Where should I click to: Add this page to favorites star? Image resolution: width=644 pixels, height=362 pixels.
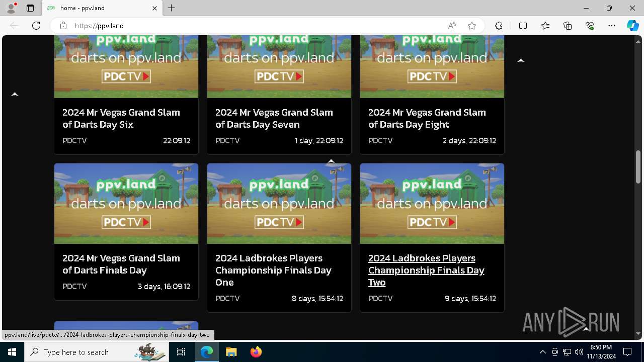pos(472,26)
